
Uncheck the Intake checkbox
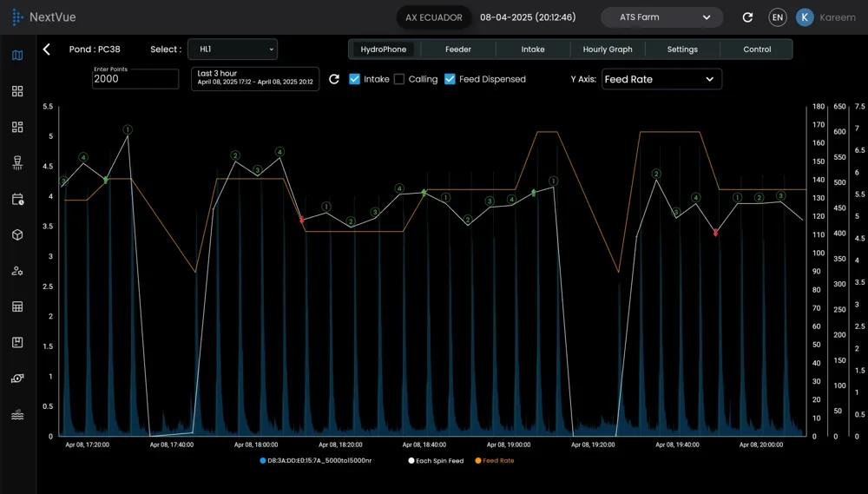click(x=355, y=79)
